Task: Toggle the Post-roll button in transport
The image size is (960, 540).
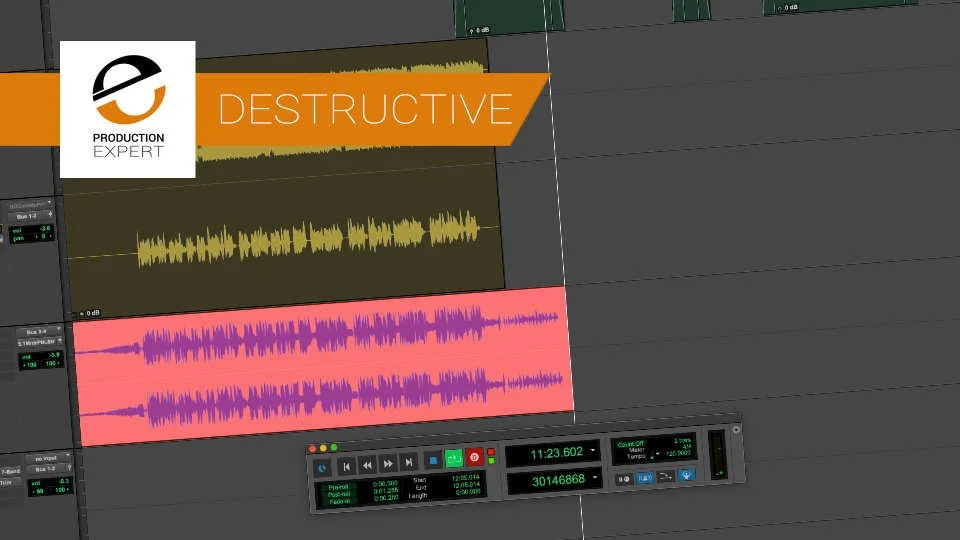Action: [x=339, y=495]
